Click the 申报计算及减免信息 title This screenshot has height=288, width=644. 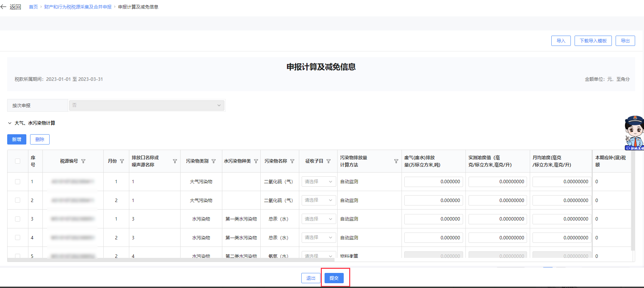[321, 67]
